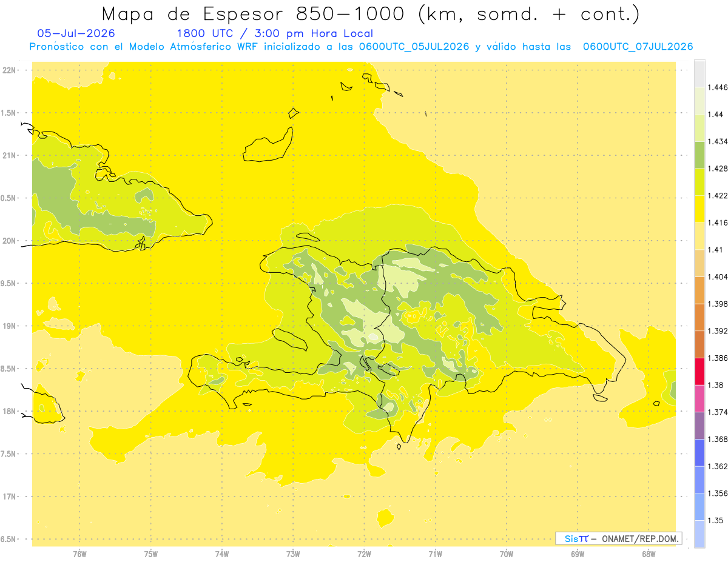Screen dimensions: 728x562
Task: Click the legend value '1.392'
Action: tap(718, 331)
